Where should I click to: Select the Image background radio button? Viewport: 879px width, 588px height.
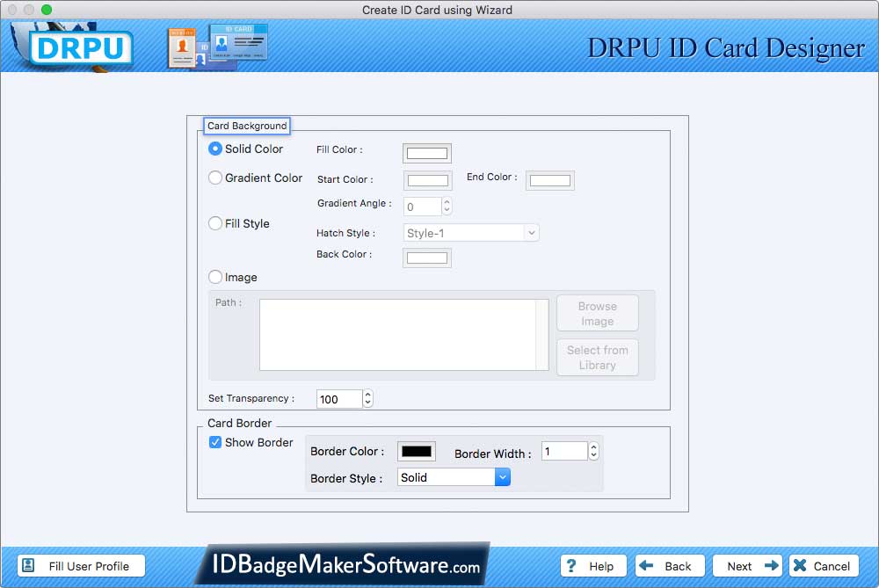[x=215, y=277]
